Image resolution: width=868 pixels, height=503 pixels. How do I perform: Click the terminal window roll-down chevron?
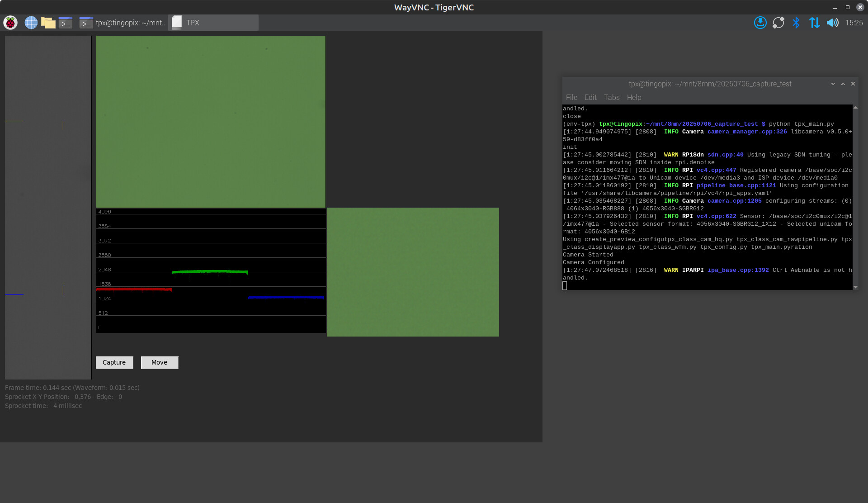(x=833, y=84)
